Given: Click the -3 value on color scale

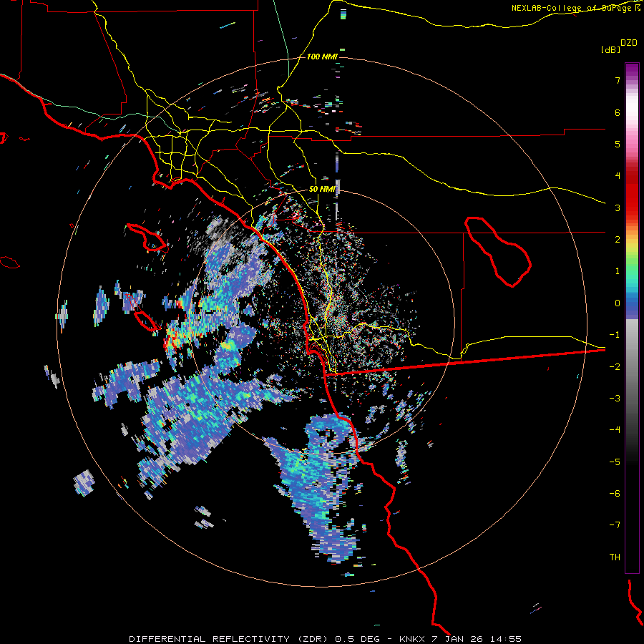Looking at the screenshot, I should click(x=615, y=399).
